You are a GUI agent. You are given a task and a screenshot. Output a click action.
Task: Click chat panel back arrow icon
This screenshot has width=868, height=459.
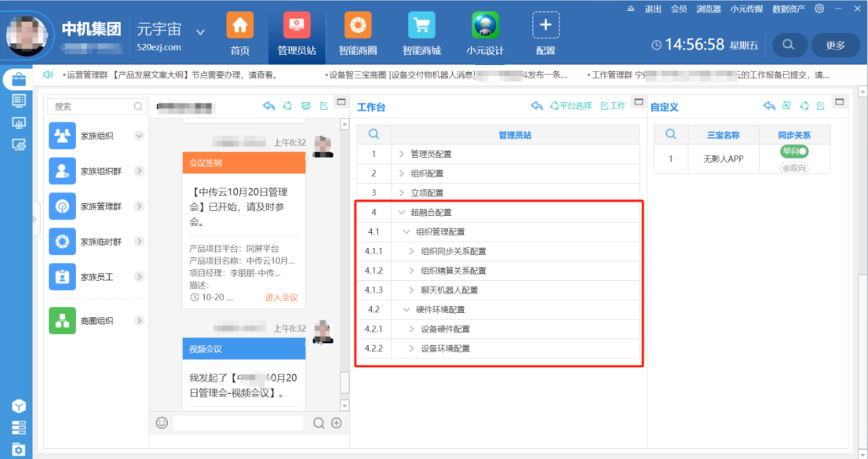click(268, 106)
